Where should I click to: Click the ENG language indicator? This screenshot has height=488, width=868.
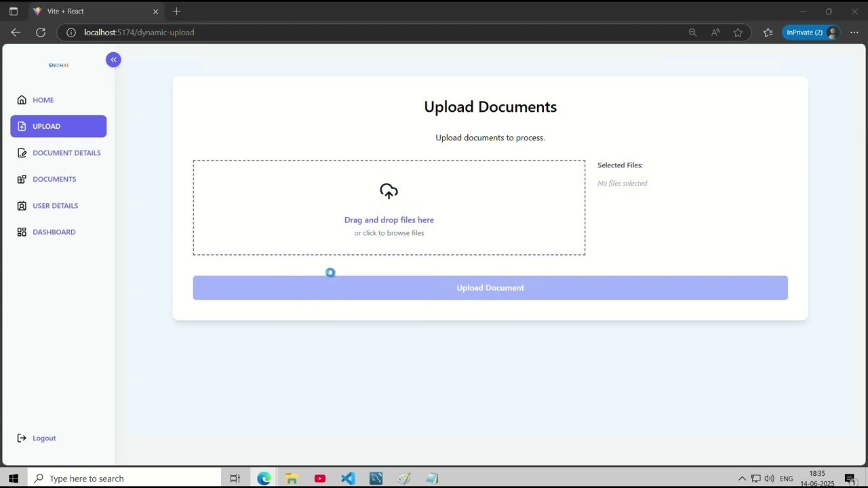[786, 479]
